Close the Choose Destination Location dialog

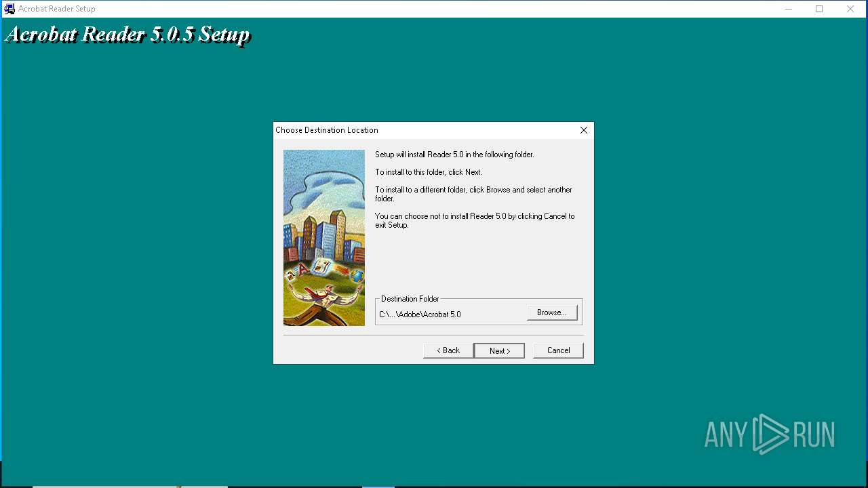(x=584, y=130)
